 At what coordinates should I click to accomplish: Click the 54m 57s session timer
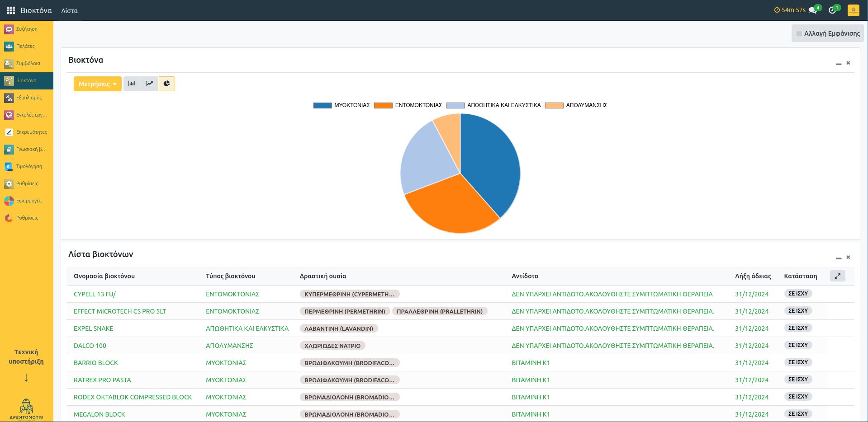(790, 10)
